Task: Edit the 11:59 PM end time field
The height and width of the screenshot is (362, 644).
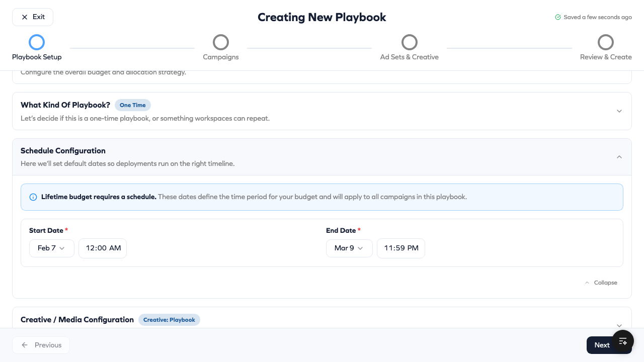Action: (x=401, y=248)
